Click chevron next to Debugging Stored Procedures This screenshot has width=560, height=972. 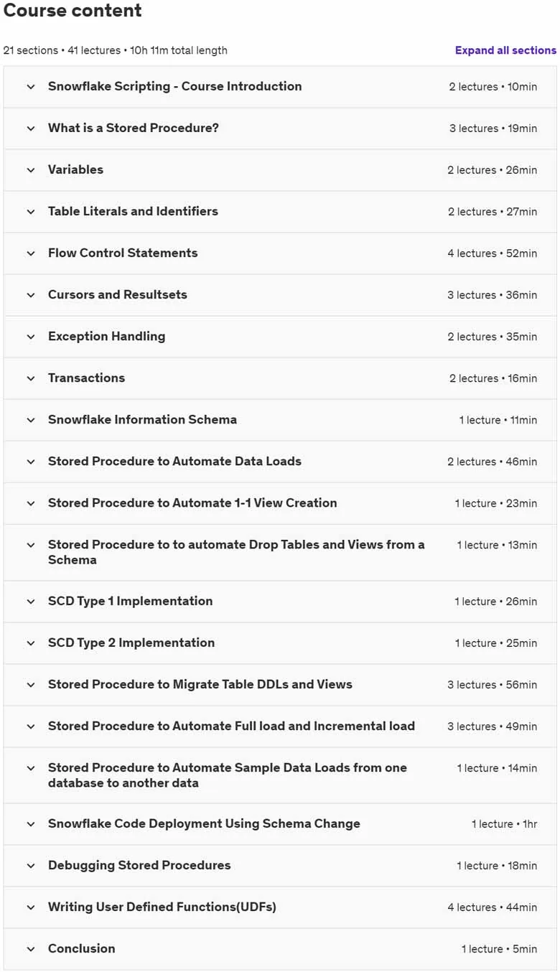coord(31,866)
